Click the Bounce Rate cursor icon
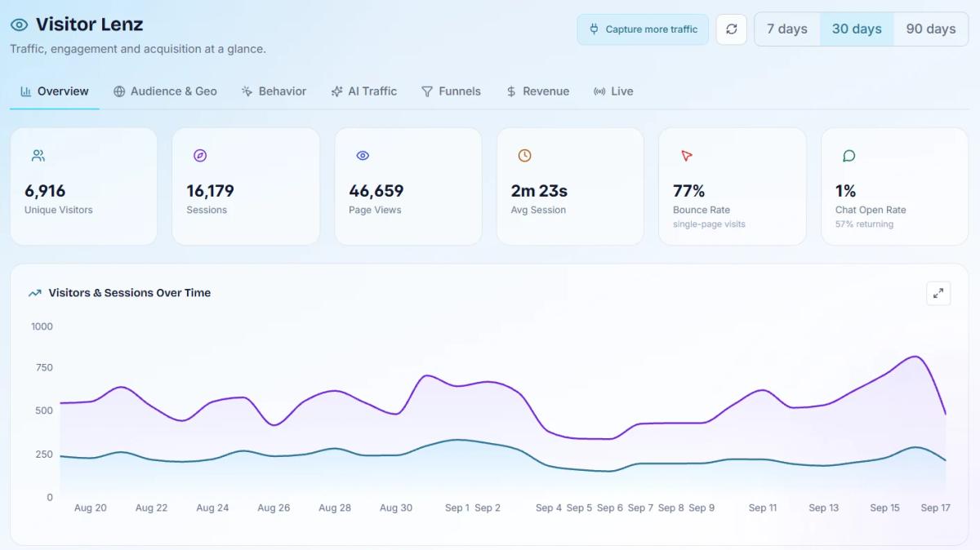 (x=686, y=155)
